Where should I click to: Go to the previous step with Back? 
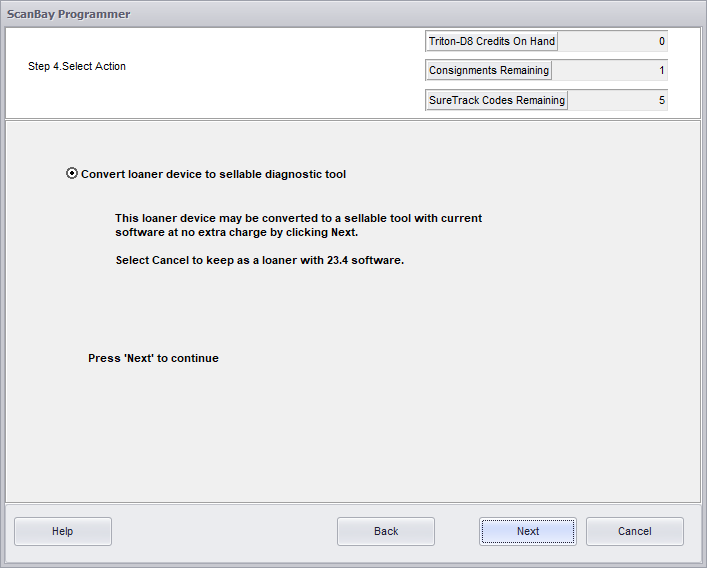(386, 531)
